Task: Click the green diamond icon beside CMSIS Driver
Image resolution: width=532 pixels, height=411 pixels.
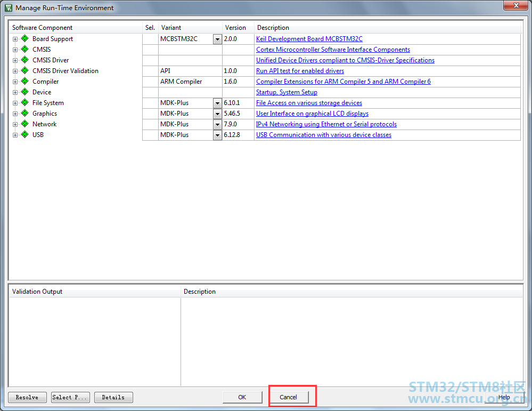Action: pyautogui.click(x=24, y=60)
